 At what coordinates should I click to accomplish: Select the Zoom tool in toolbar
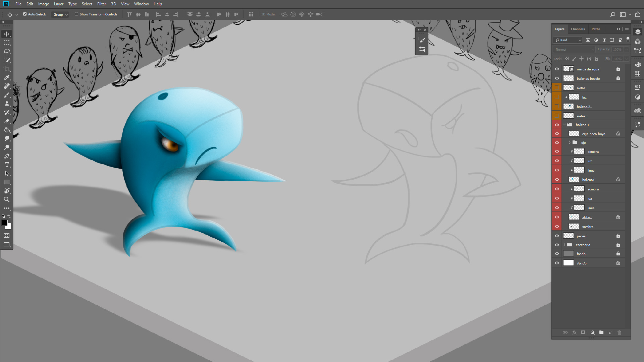pos(7,199)
